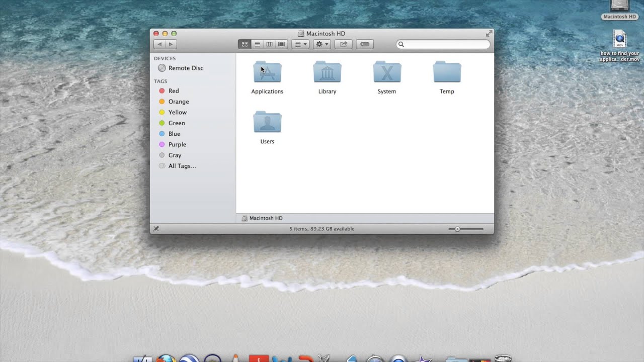
Task: Switch to icon view
Action: coord(245,44)
